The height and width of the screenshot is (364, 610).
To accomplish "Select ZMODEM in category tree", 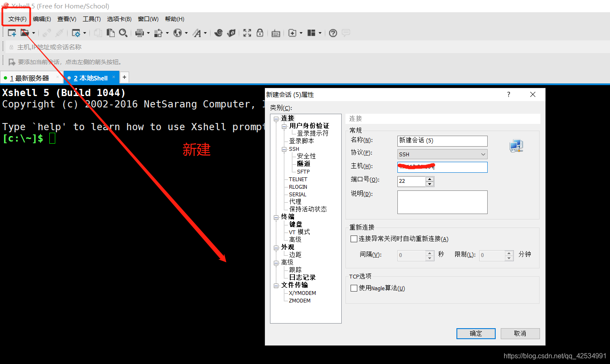I will click(x=300, y=301).
